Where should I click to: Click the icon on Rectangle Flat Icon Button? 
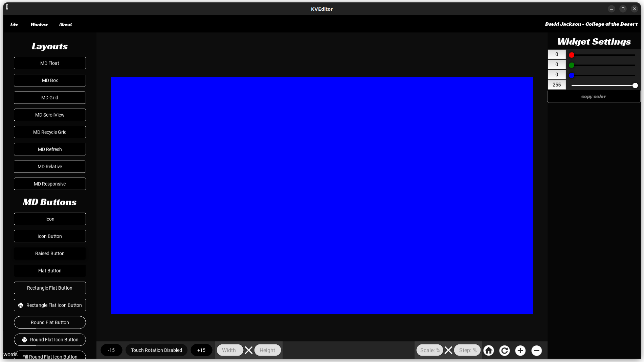point(21,305)
